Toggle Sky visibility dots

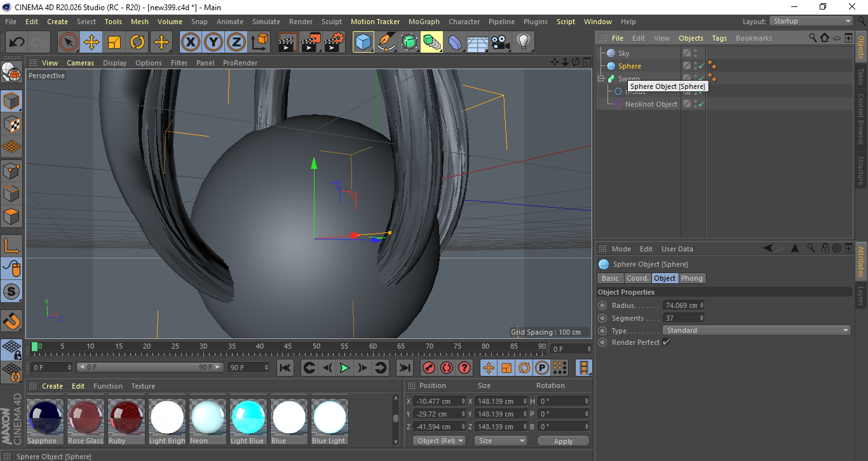695,53
